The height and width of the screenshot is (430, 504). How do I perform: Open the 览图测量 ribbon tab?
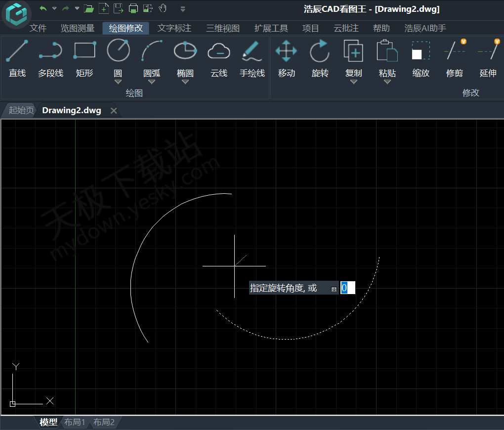coord(78,28)
